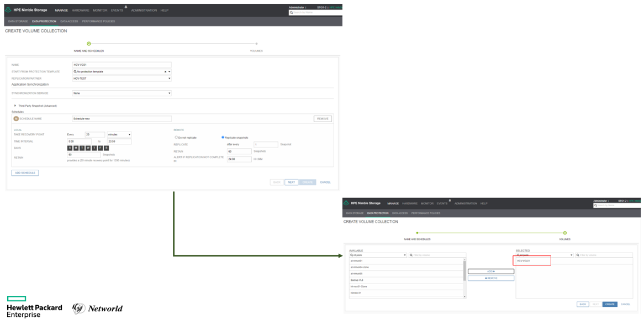The width and height of the screenshot is (644, 324).
Task: Click the blue CREATE button in lower window
Action: pyautogui.click(x=610, y=304)
